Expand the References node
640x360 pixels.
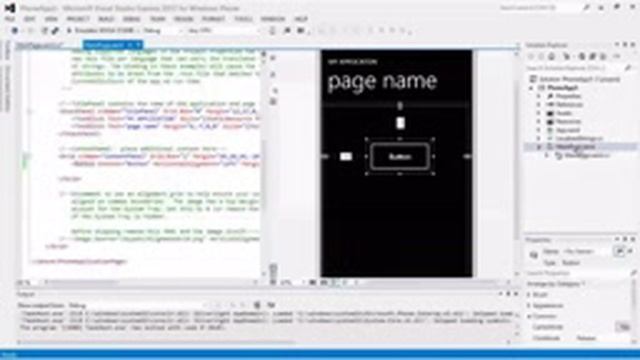pos(539,105)
